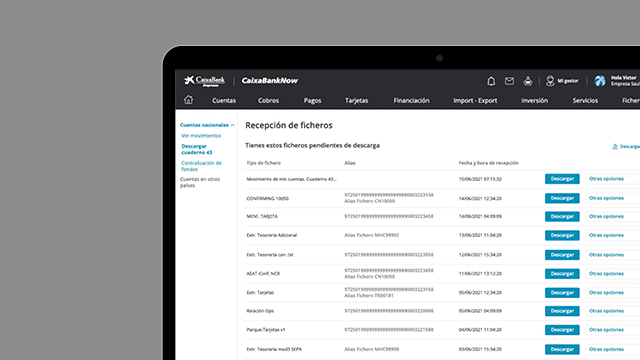Select Ver movimientos in the sidebar

click(201, 136)
